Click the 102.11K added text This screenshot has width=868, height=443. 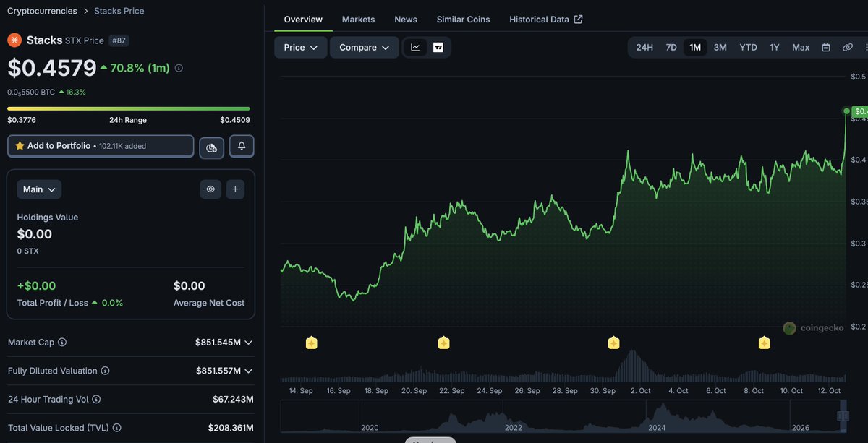click(x=122, y=146)
